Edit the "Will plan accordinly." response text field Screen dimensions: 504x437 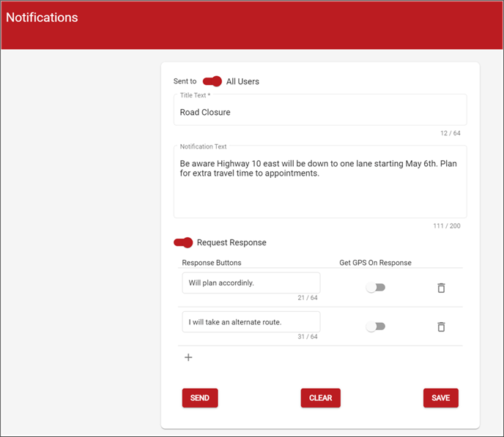tap(251, 283)
